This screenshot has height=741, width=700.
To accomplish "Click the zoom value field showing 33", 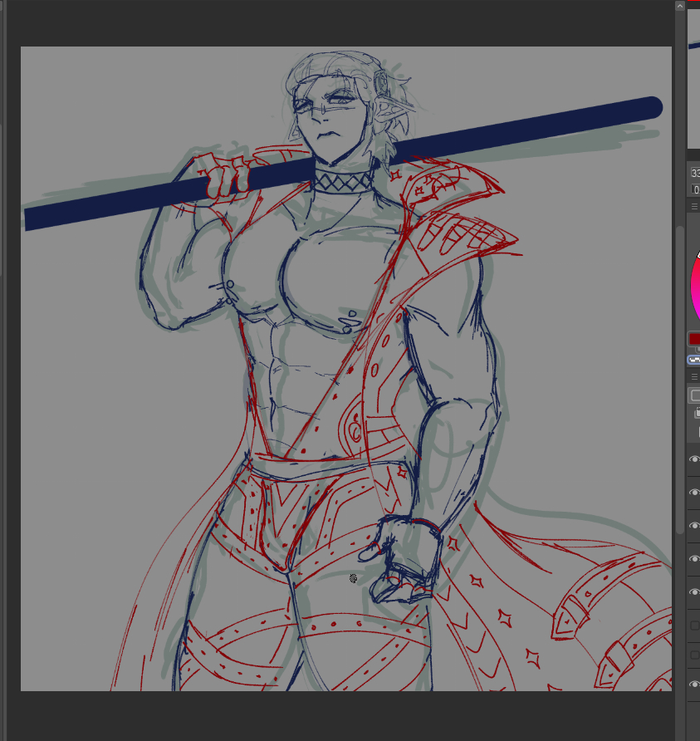I will pyautogui.click(x=694, y=174).
